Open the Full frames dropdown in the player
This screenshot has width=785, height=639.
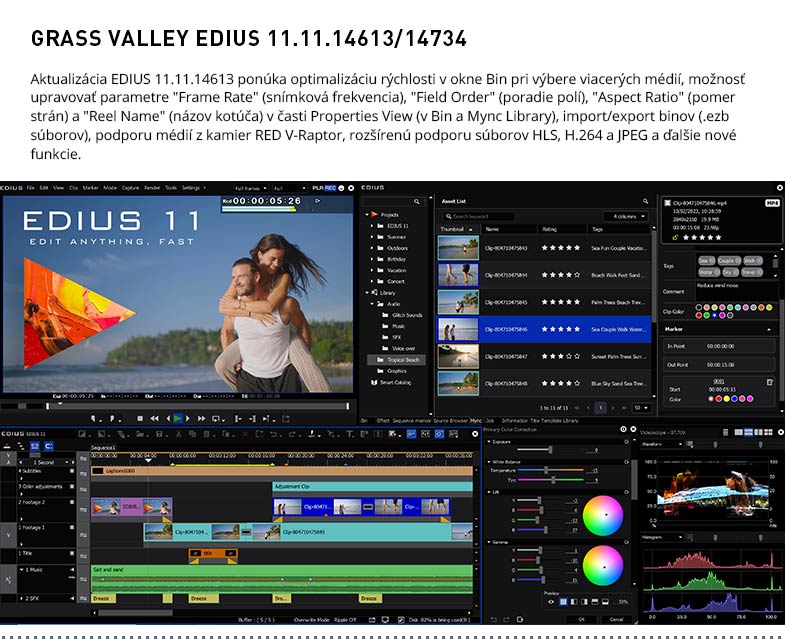tap(250, 188)
